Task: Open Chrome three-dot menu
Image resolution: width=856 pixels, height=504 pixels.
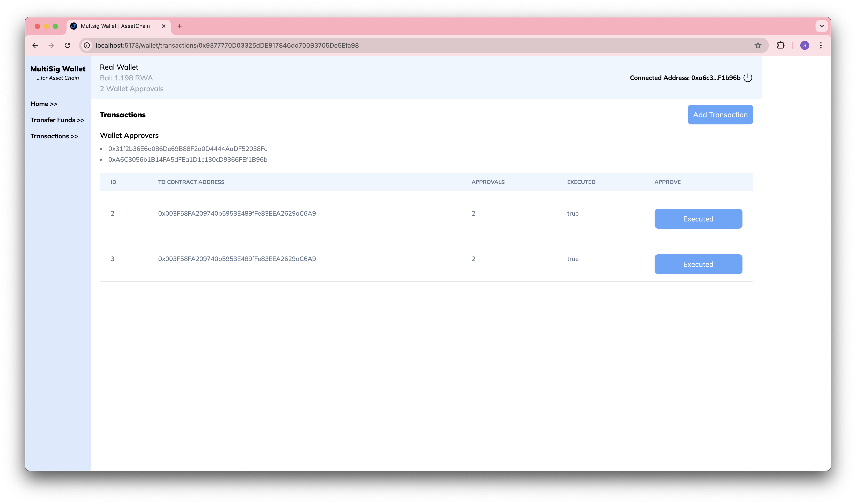Action: pos(821,46)
